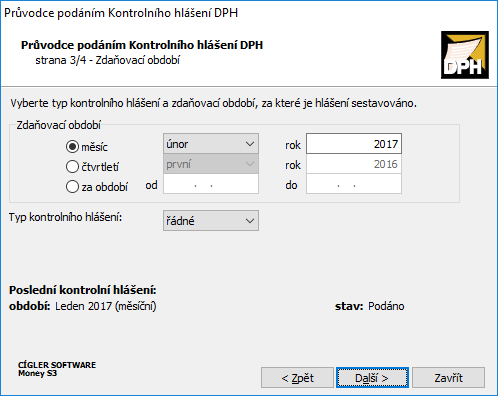Viewport: 498px width, 396px height.
Task: Click the Zdaňovací období group label
Action: pos(59,125)
